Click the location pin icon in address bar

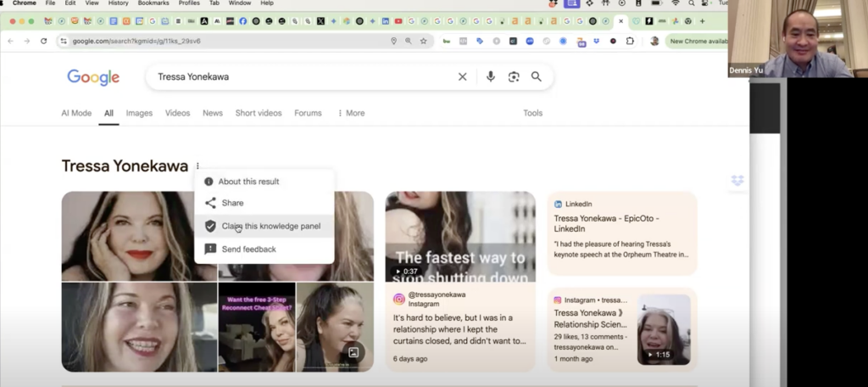(x=393, y=41)
